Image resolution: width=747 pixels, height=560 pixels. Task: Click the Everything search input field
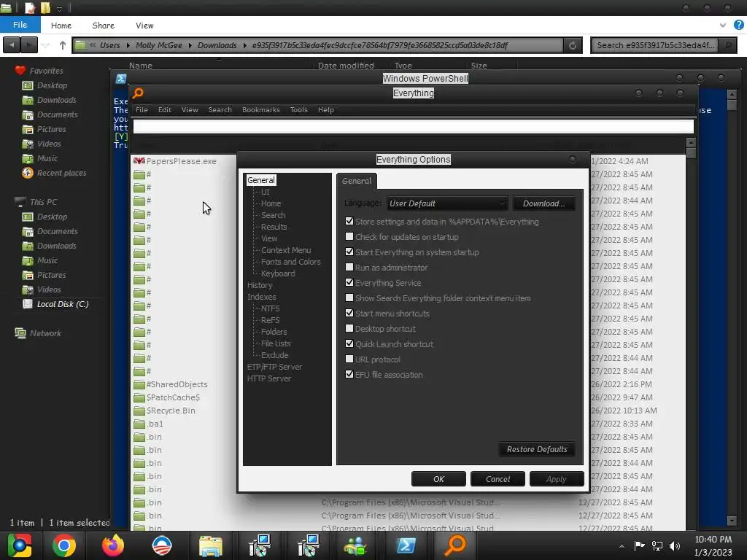(413, 127)
